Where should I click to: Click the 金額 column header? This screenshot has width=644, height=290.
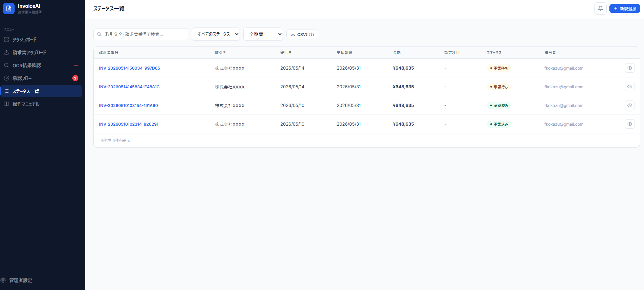(397, 53)
